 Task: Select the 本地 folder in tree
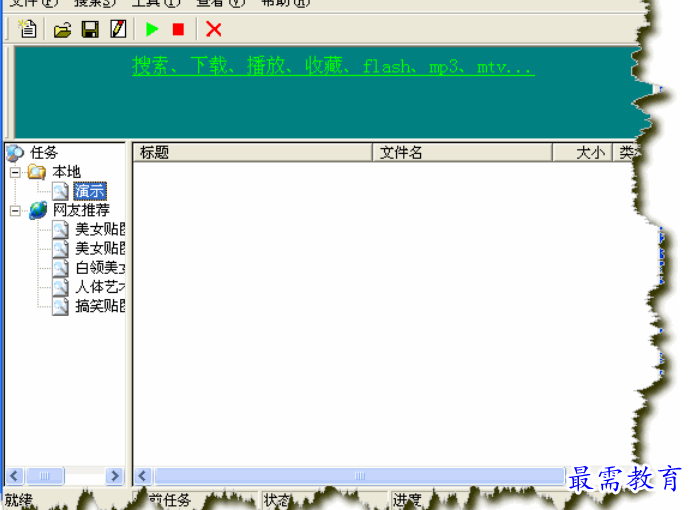click(x=66, y=172)
